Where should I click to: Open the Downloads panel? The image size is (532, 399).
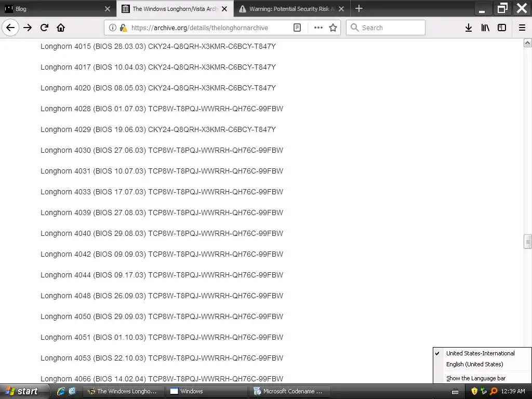click(469, 28)
